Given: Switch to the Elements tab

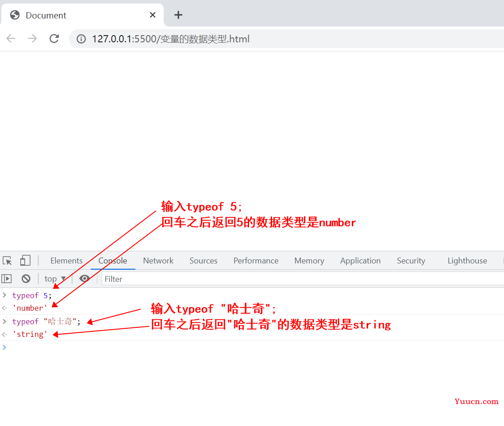Looking at the screenshot, I should pyautogui.click(x=67, y=261).
